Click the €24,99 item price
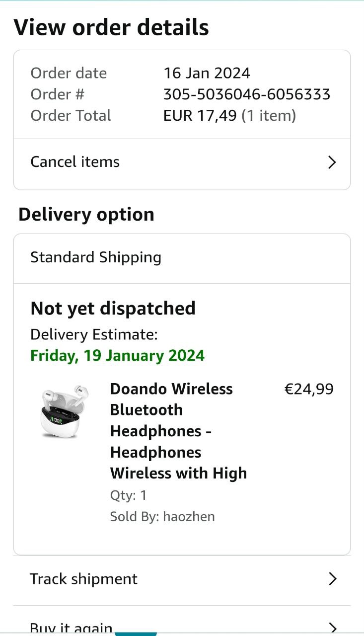Image resolution: width=364 pixels, height=636 pixels. pos(308,389)
